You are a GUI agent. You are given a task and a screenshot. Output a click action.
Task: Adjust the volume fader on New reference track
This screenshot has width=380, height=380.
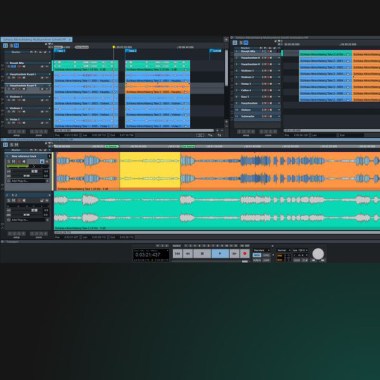coord(34,171)
